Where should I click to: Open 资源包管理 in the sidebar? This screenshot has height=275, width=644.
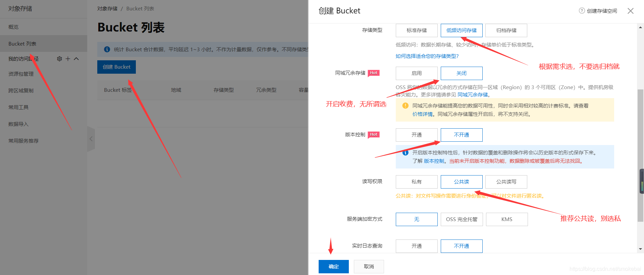click(21, 74)
